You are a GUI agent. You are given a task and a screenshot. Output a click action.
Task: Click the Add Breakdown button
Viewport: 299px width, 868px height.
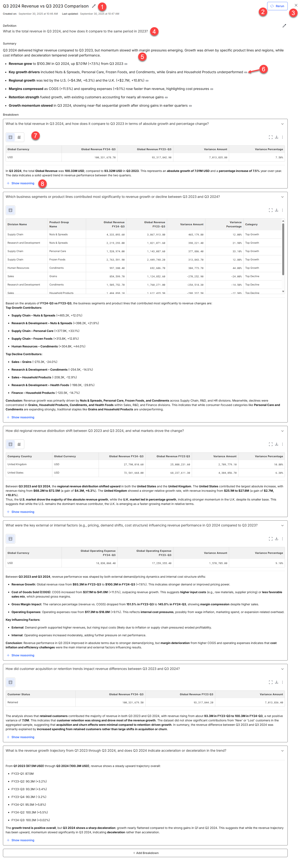click(145, 853)
